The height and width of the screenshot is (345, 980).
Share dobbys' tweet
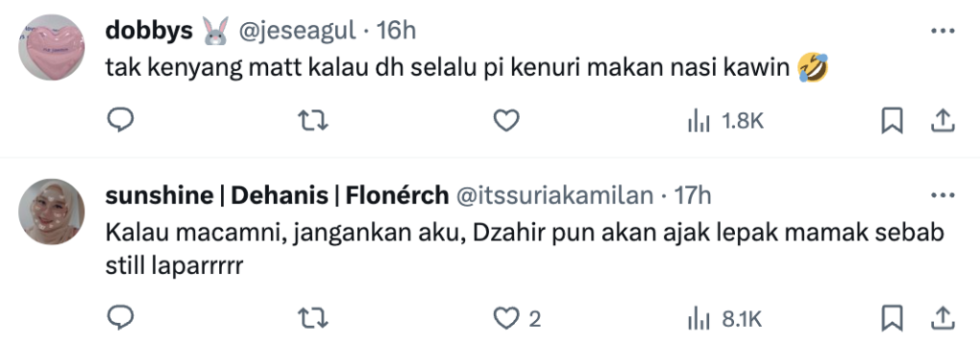tap(942, 121)
